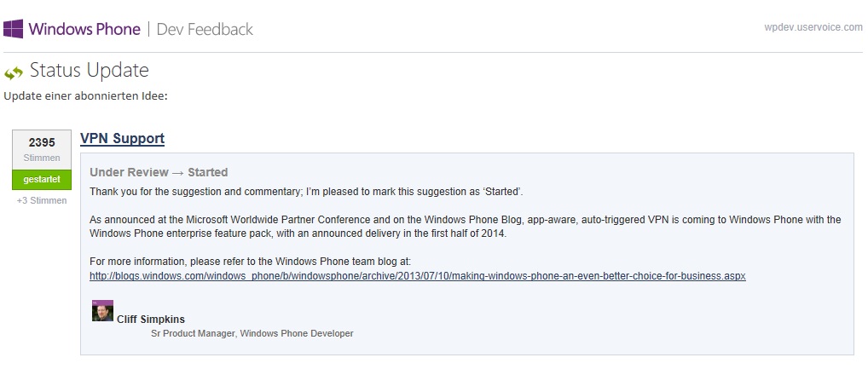868x369 pixels.
Task: Click the green Status Update arrows icon
Action: pyautogui.click(x=14, y=72)
